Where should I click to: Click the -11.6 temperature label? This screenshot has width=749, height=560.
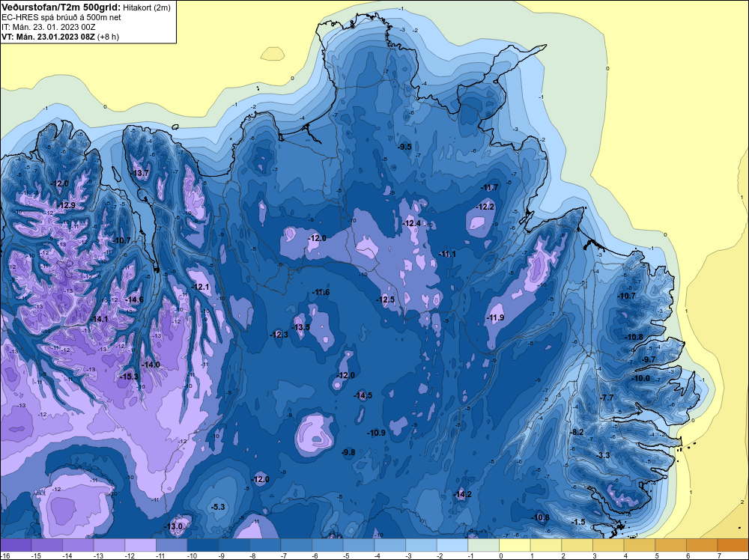pos(321,292)
